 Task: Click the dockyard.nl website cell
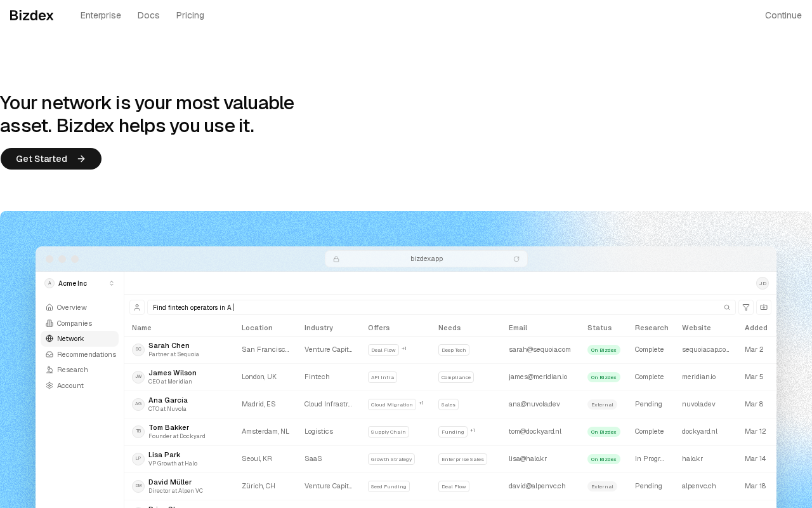click(x=700, y=431)
